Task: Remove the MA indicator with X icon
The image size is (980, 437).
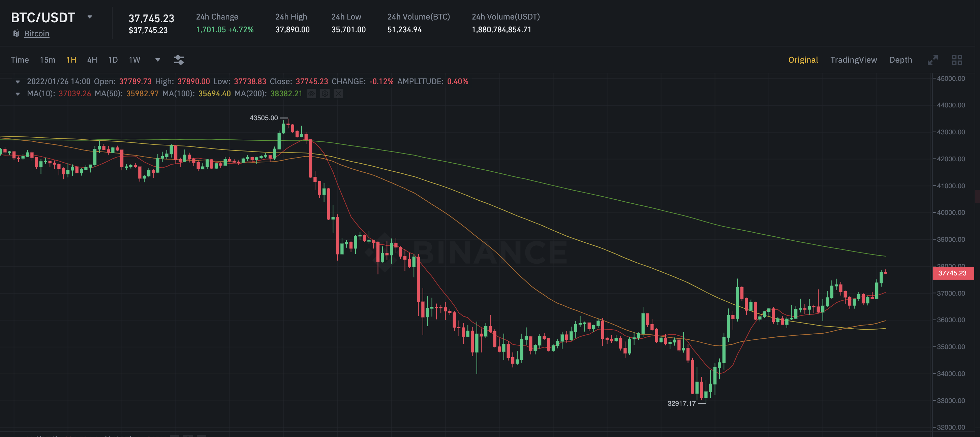Action: tap(338, 94)
